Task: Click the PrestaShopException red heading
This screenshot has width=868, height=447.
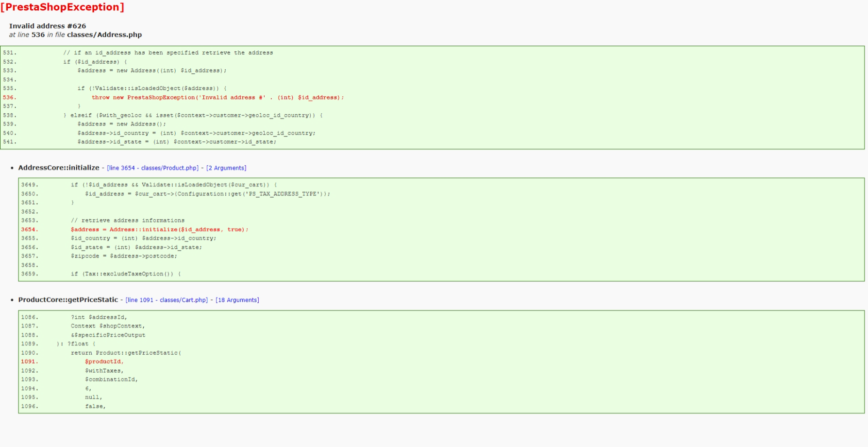Action: 62,7
